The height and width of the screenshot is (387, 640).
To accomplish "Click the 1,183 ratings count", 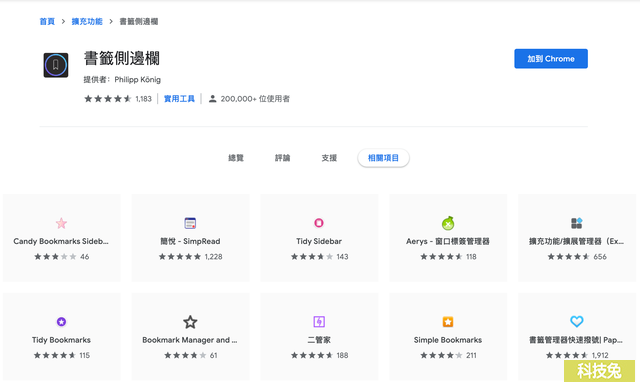I will 143,99.
